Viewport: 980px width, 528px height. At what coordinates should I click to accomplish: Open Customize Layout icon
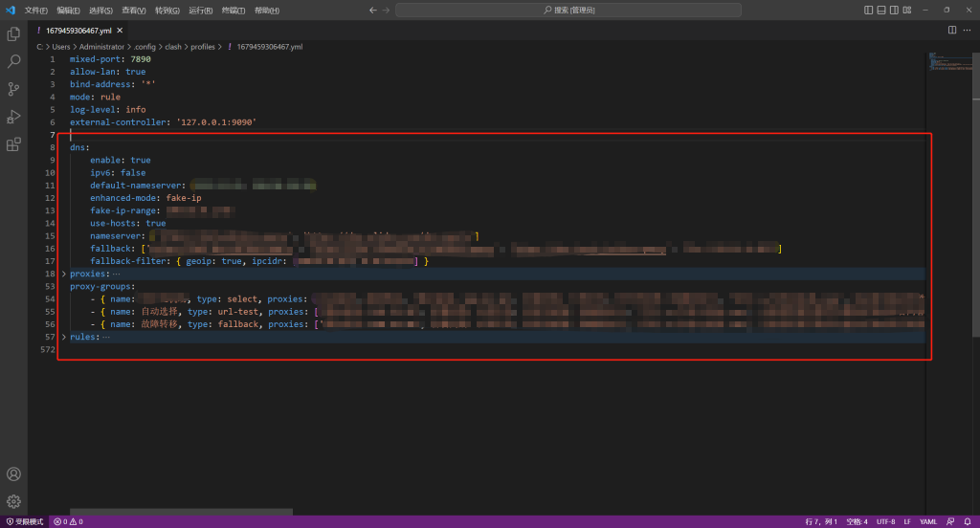click(x=907, y=10)
